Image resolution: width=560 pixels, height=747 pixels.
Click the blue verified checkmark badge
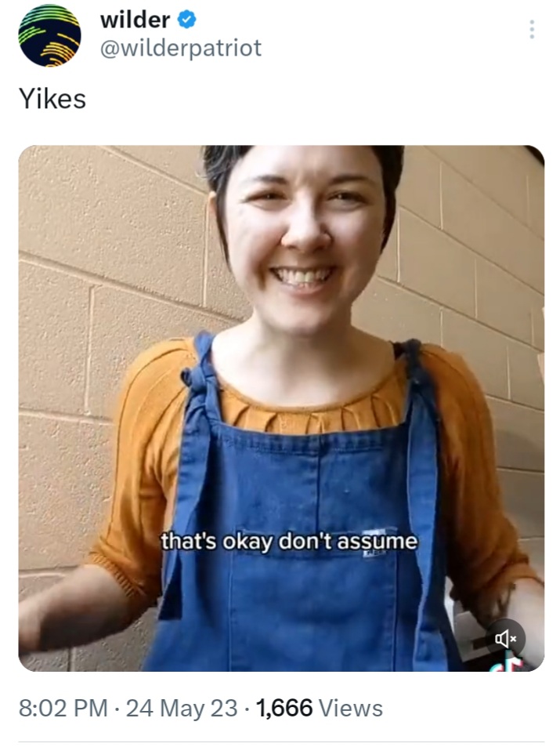click(x=186, y=20)
